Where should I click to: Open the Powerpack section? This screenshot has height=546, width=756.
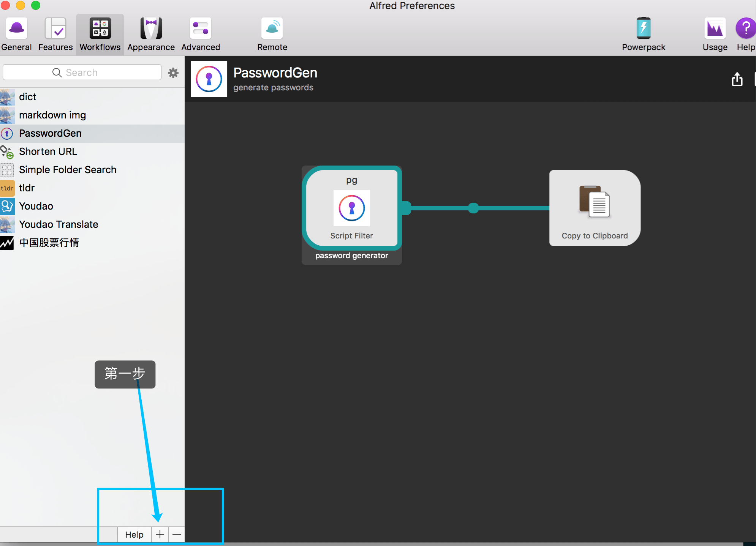click(x=644, y=34)
